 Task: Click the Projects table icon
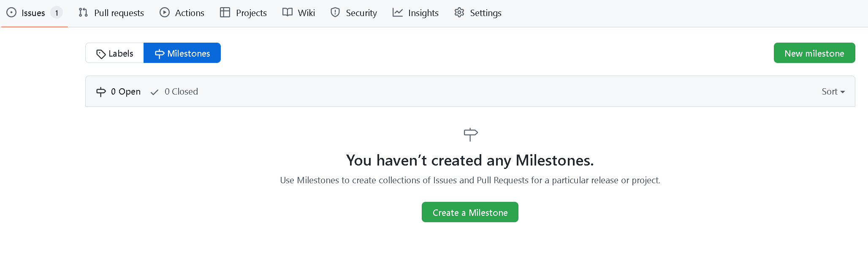[225, 13]
